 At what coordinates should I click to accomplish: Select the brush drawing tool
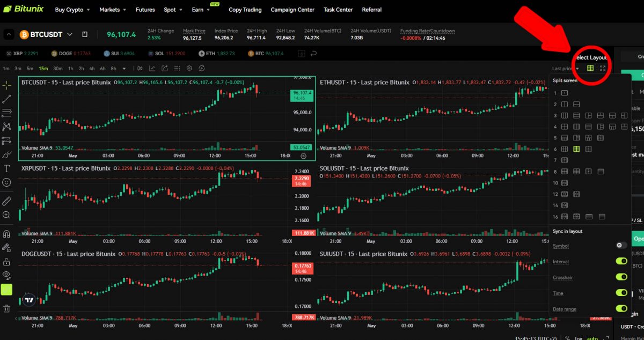click(x=6, y=154)
